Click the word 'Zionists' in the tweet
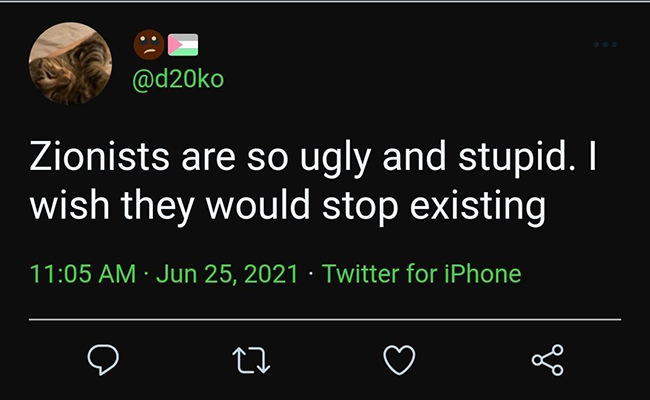Screen dimensions: 650x400 [x=99, y=157]
